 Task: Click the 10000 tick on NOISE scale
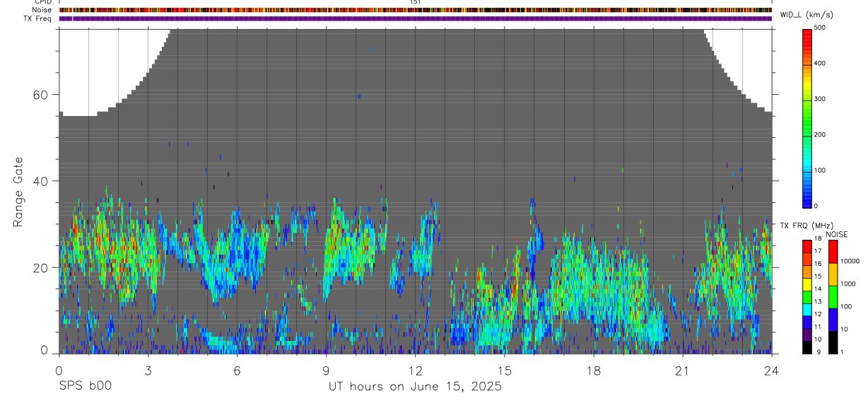(x=850, y=261)
